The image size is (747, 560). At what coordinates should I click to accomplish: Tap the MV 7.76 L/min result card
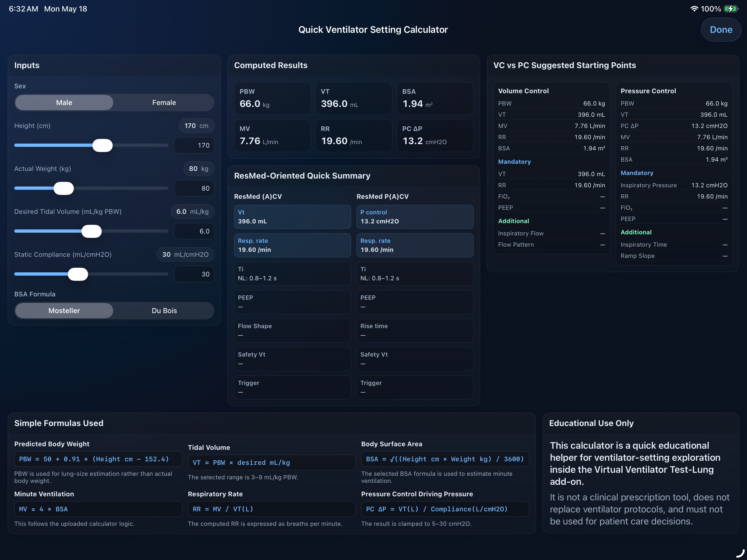point(272,135)
